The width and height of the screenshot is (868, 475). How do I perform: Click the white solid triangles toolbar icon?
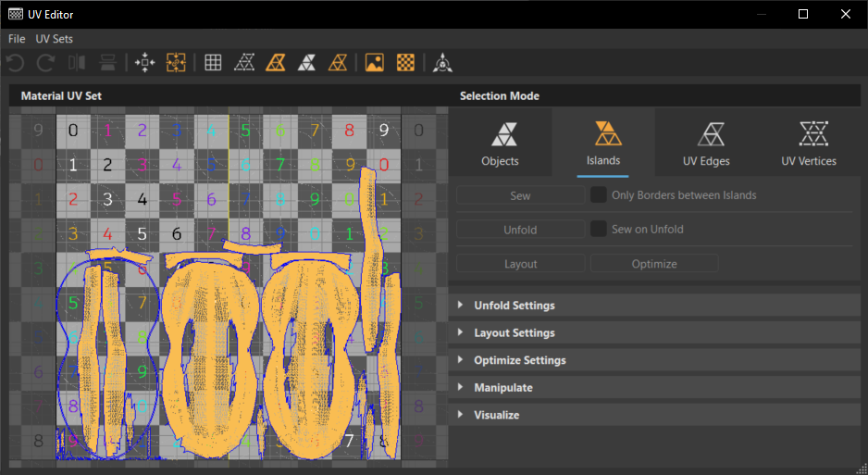(306, 63)
